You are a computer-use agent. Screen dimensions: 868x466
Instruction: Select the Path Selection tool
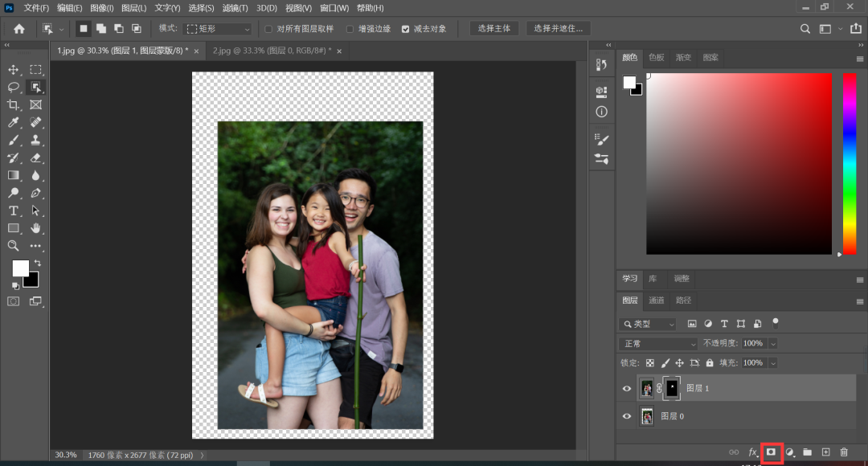pyautogui.click(x=36, y=211)
